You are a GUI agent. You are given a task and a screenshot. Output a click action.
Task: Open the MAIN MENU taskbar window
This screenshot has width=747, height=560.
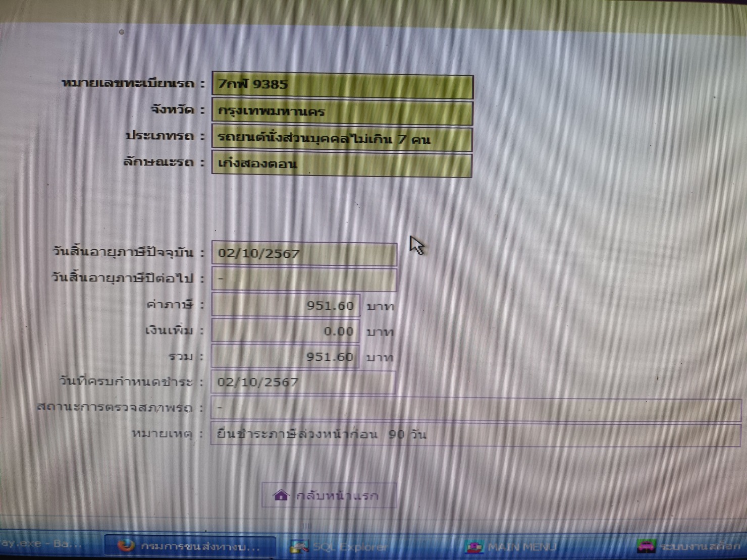pos(511,547)
